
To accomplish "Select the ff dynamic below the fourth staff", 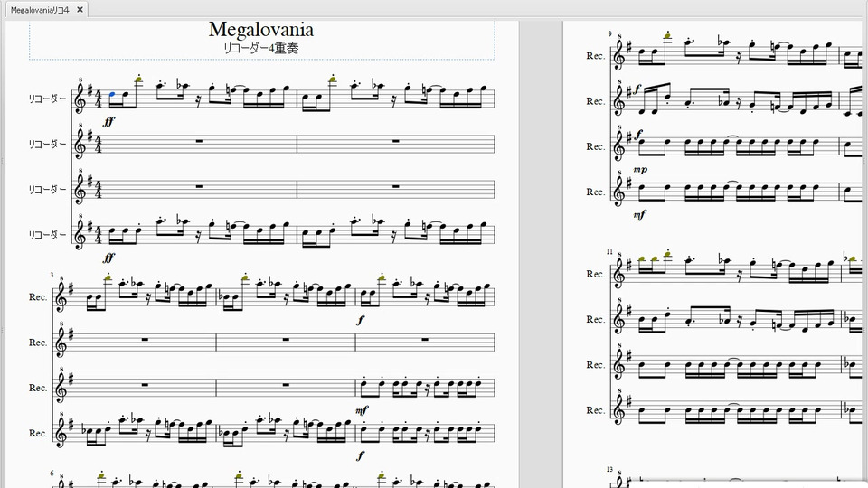I will pos(109,258).
